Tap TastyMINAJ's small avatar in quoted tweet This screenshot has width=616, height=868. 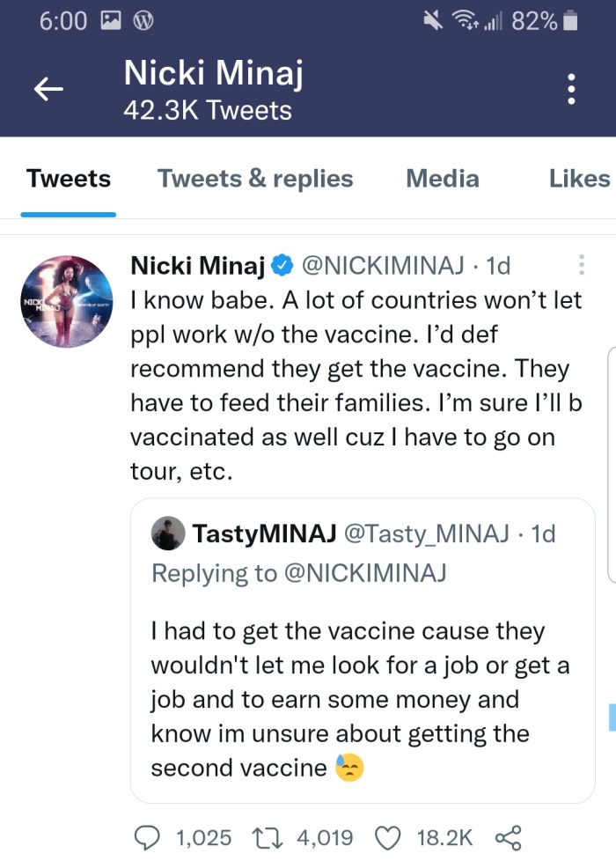coord(167,533)
